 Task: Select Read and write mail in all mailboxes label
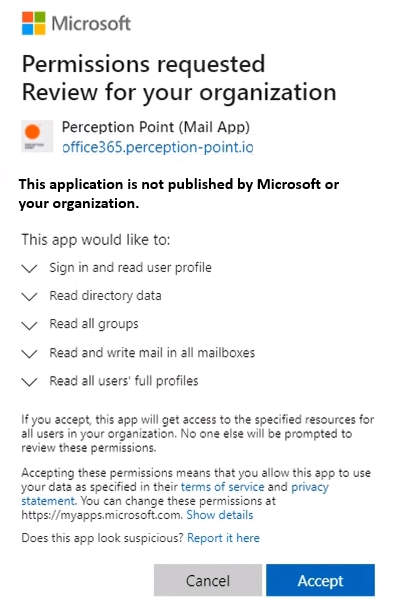(x=152, y=353)
